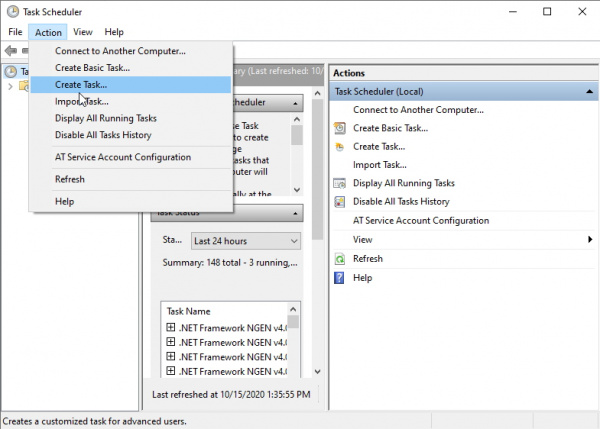
Task: Click Refresh link in Actions pane
Action: coord(368,259)
